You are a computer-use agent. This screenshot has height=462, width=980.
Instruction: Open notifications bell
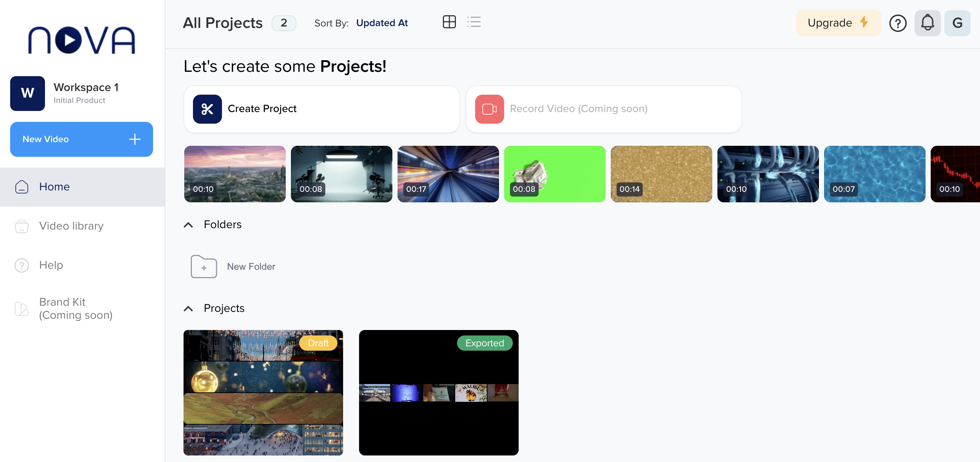coord(927,23)
